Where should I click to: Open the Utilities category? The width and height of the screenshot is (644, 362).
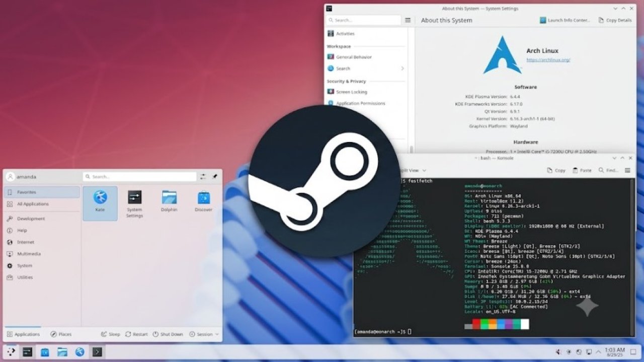[42, 277]
